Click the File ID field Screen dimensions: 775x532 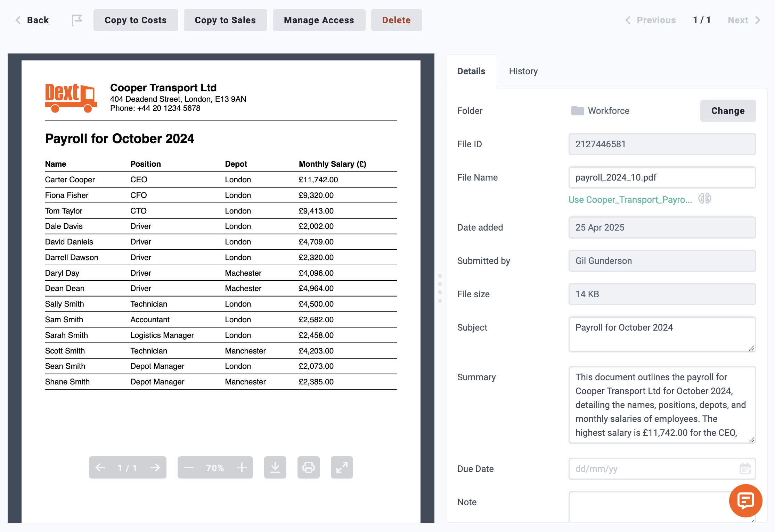point(662,144)
